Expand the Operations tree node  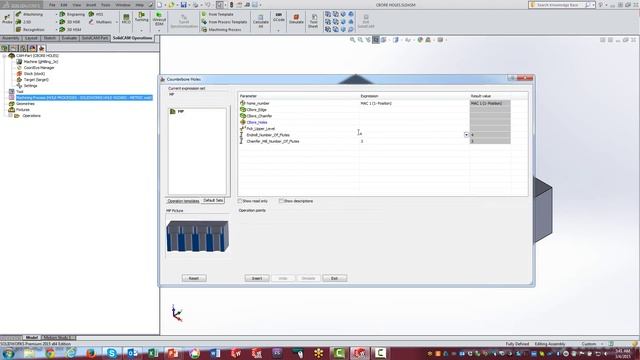click(x=10, y=116)
